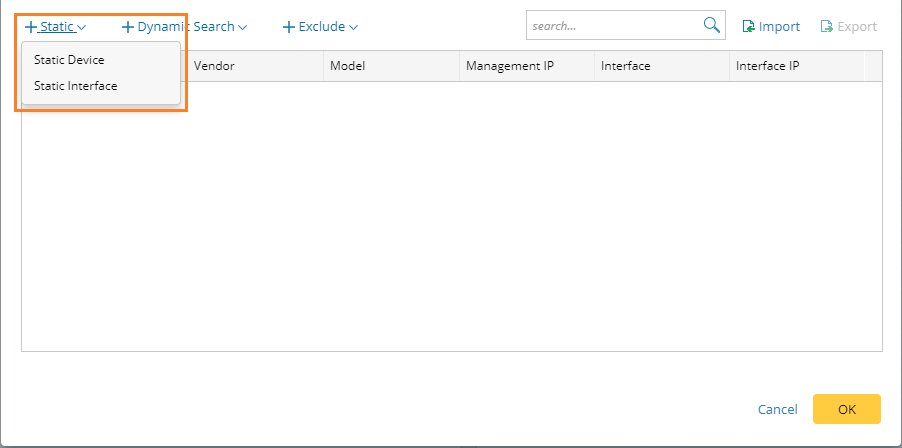This screenshot has width=902, height=448.
Task: Click the Interface column header
Action: click(x=626, y=66)
